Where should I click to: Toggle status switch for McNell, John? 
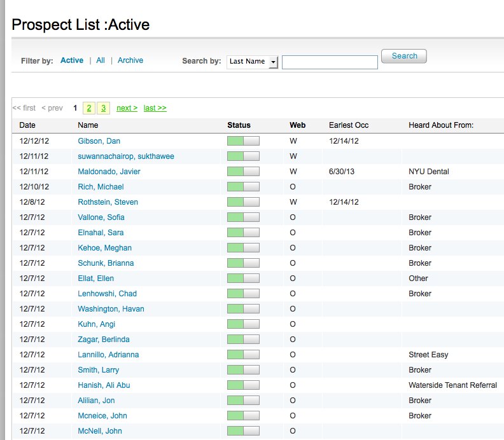(243, 430)
